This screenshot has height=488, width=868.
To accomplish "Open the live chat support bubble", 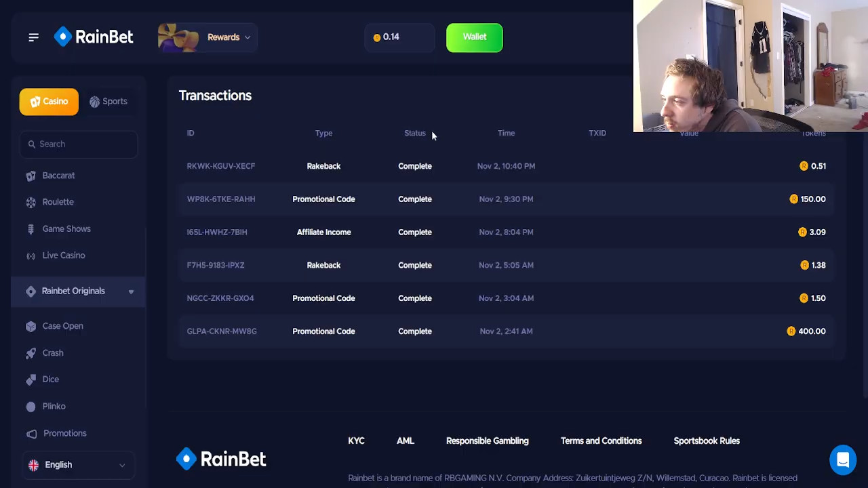I will [x=843, y=460].
